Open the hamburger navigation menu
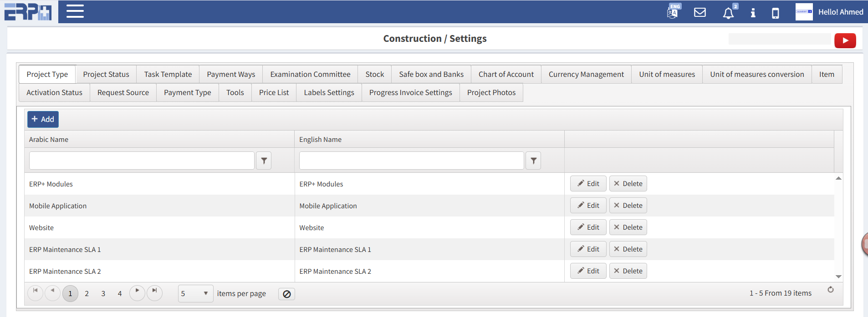 point(75,11)
